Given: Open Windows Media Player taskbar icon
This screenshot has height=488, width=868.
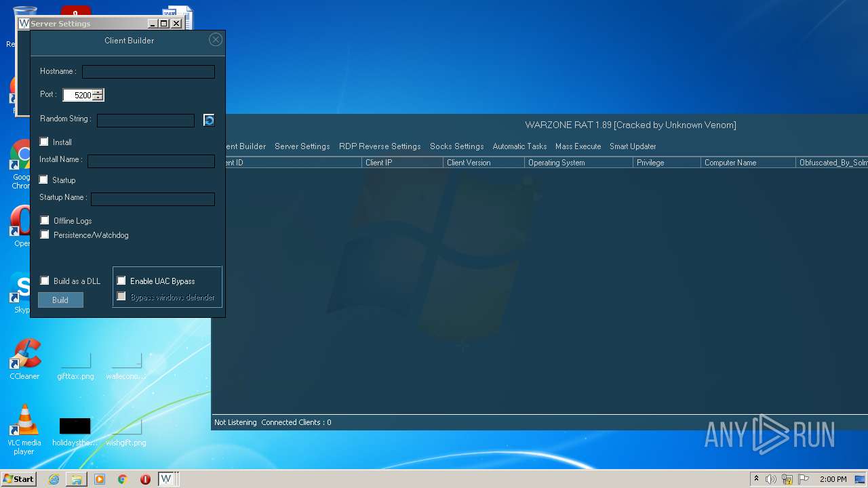Looking at the screenshot, I should pos(100,479).
